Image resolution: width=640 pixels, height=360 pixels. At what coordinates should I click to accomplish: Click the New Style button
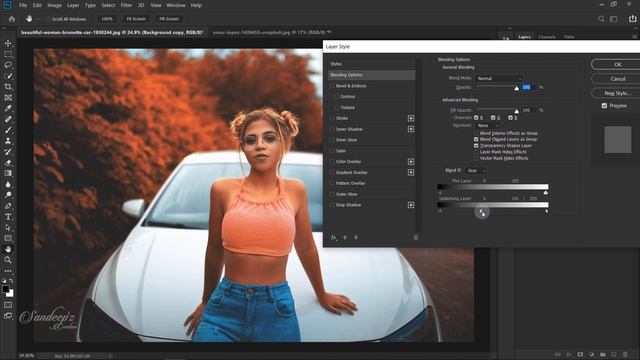[x=617, y=93]
